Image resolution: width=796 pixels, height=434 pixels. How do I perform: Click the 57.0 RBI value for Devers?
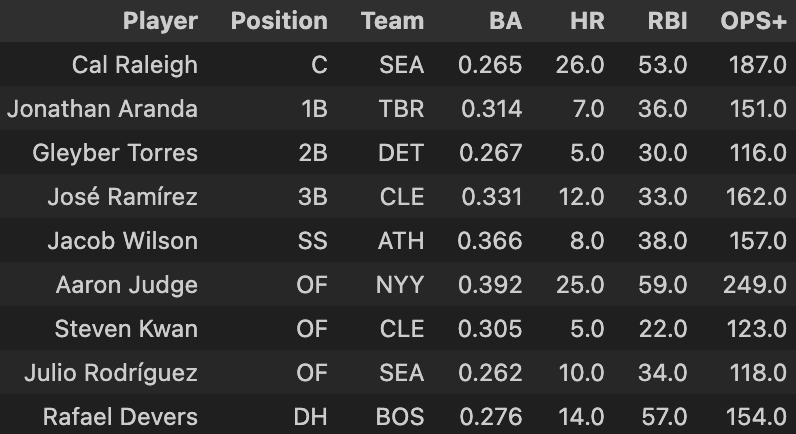click(665, 417)
